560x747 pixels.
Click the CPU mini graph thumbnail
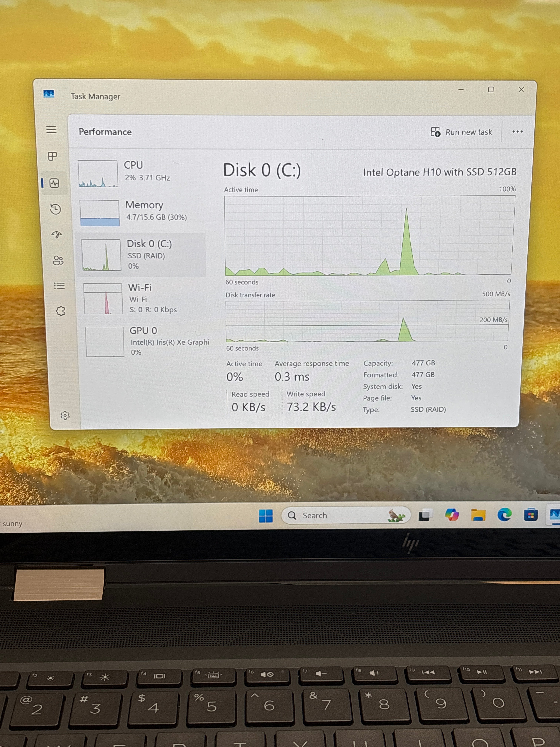[x=98, y=174]
